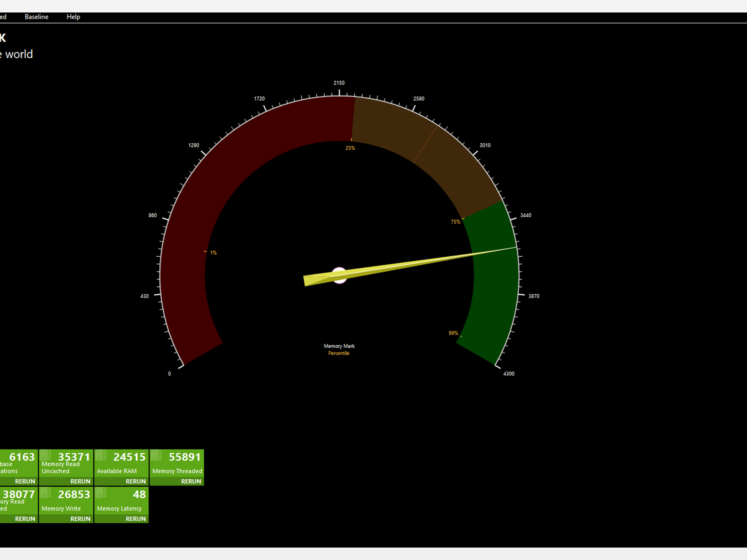Click the white hub at the needle pivot

[x=339, y=275]
